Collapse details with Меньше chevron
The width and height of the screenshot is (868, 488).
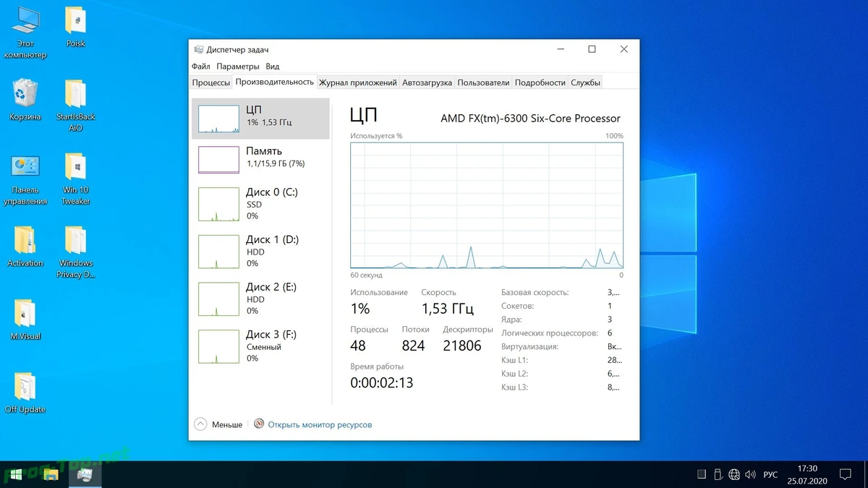click(200, 424)
